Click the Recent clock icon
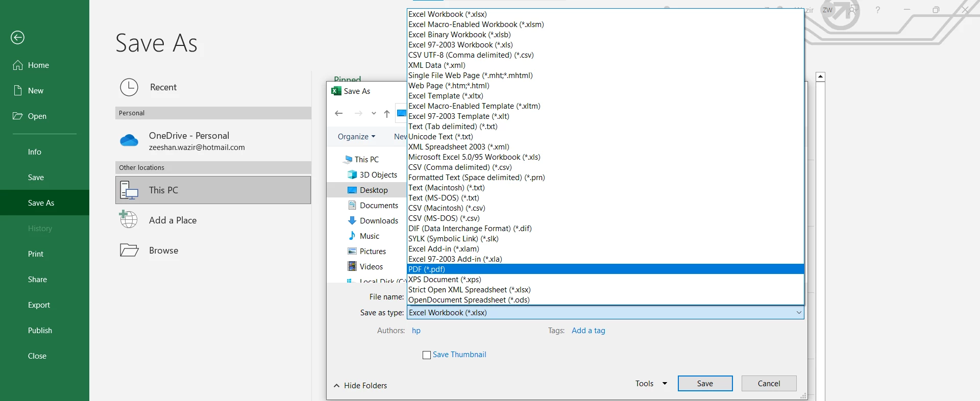Image resolution: width=980 pixels, height=401 pixels. coord(129,87)
